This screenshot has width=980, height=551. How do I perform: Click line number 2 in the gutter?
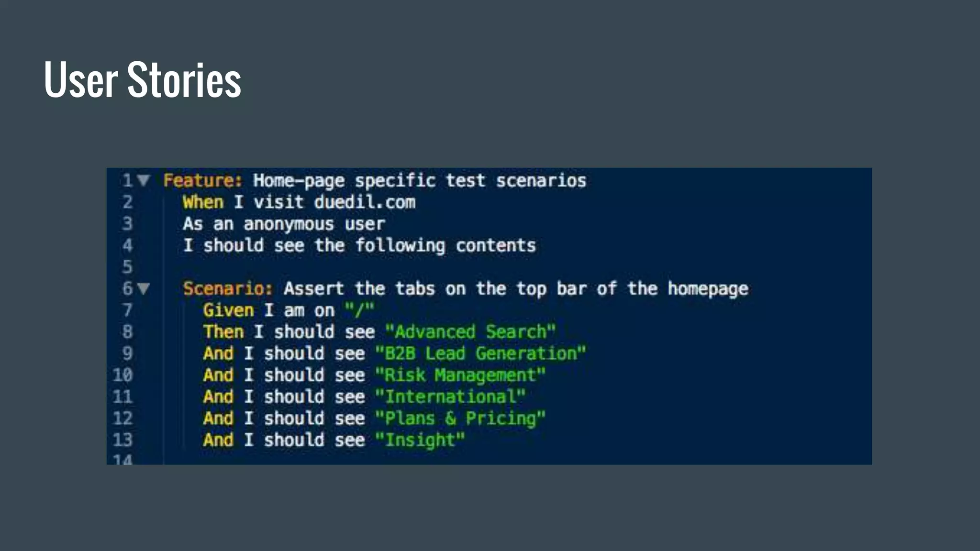tap(127, 202)
